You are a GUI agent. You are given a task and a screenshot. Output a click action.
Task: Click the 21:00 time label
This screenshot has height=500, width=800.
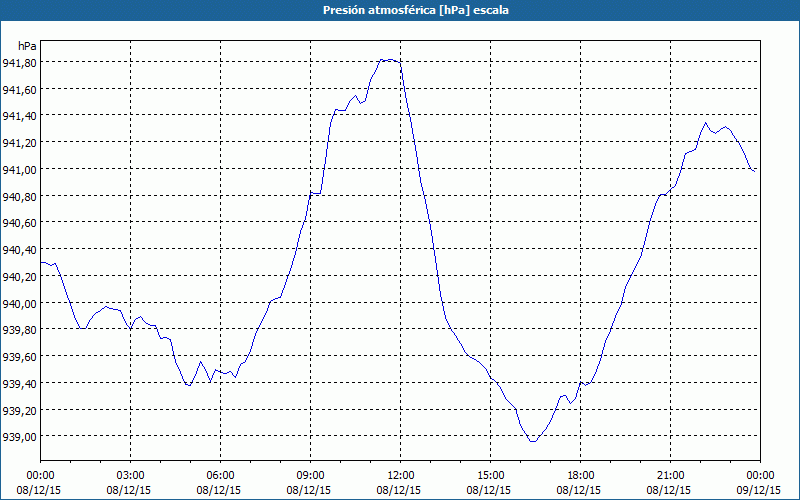coord(670,476)
